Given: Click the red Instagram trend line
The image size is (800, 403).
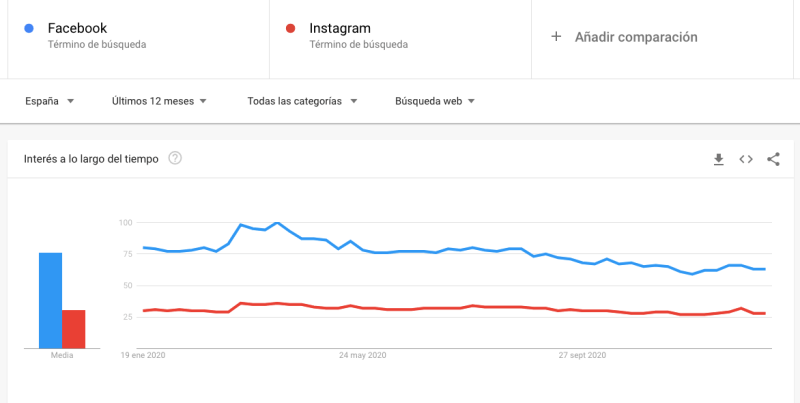Looking at the screenshot, I should 450,307.
